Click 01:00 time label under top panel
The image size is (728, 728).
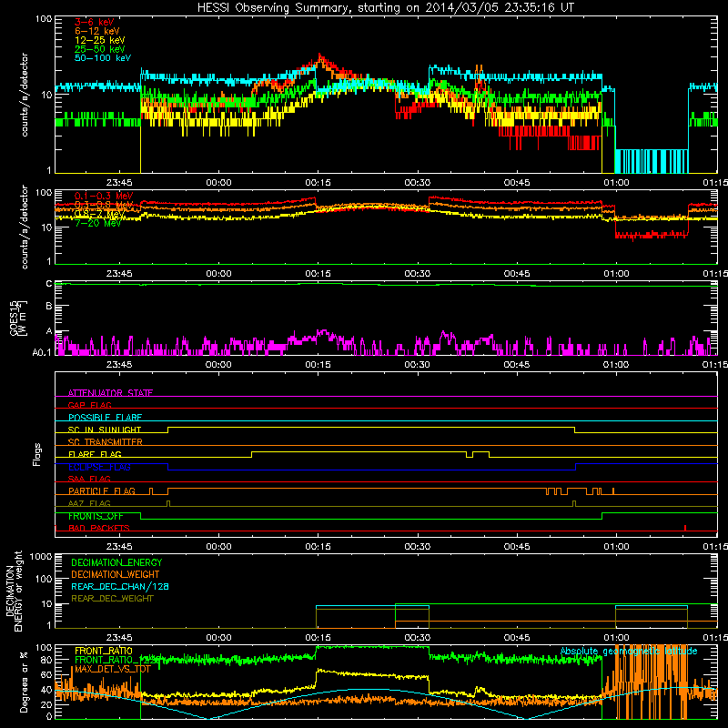coord(616,183)
